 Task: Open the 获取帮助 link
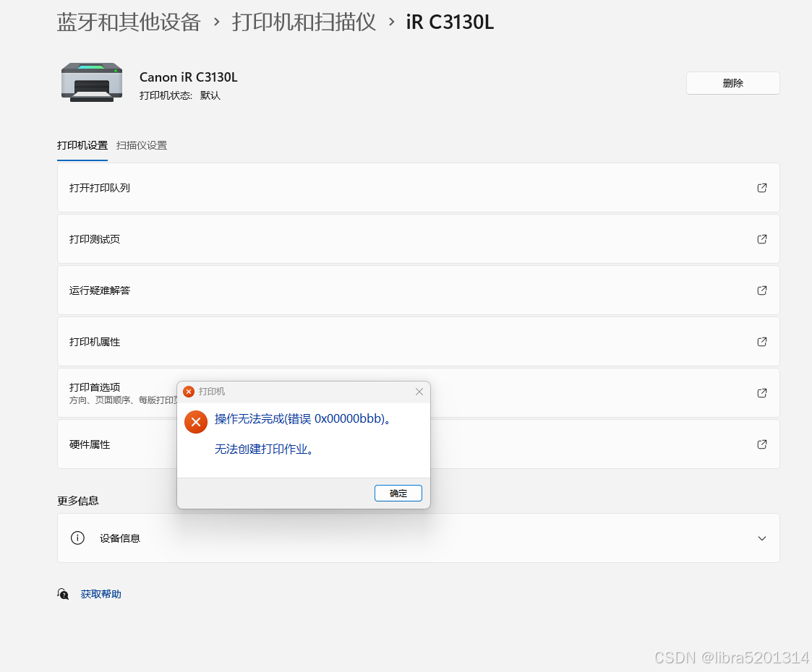pos(101,594)
